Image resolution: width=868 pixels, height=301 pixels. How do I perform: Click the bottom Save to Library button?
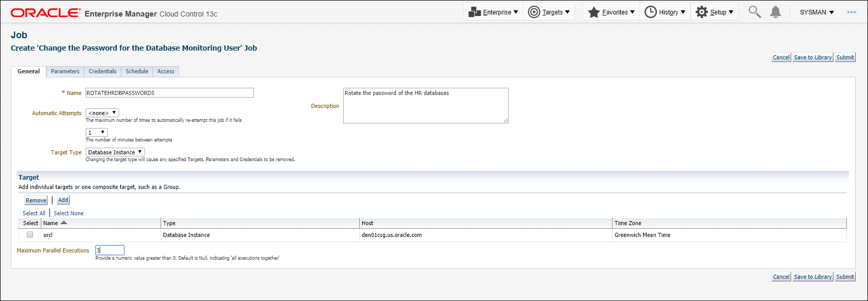pos(813,277)
